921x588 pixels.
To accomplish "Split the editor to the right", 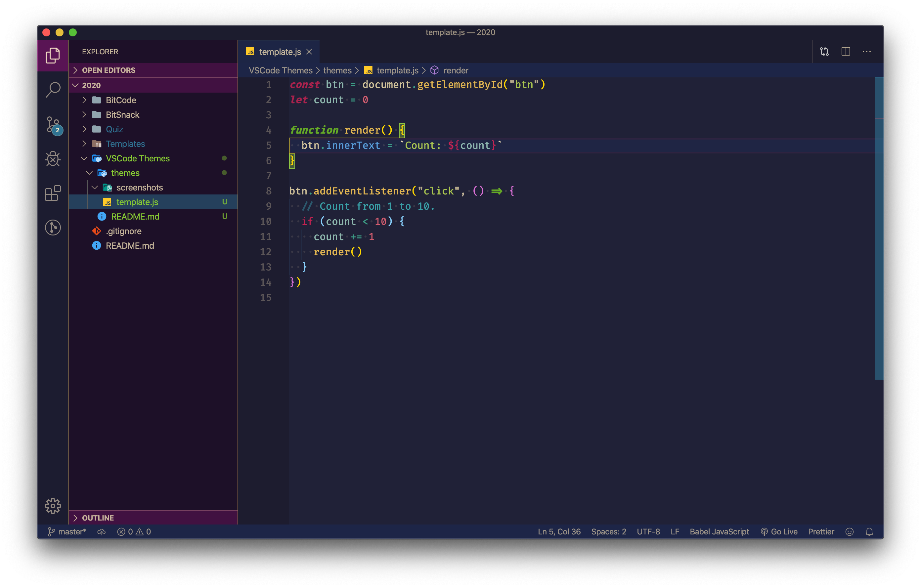I will point(846,52).
